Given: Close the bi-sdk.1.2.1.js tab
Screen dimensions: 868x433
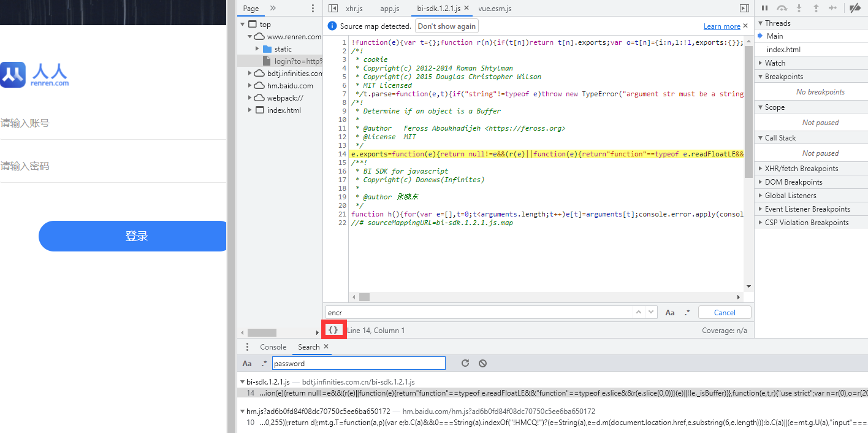Looking at the screenshot, I should [466, 9].
